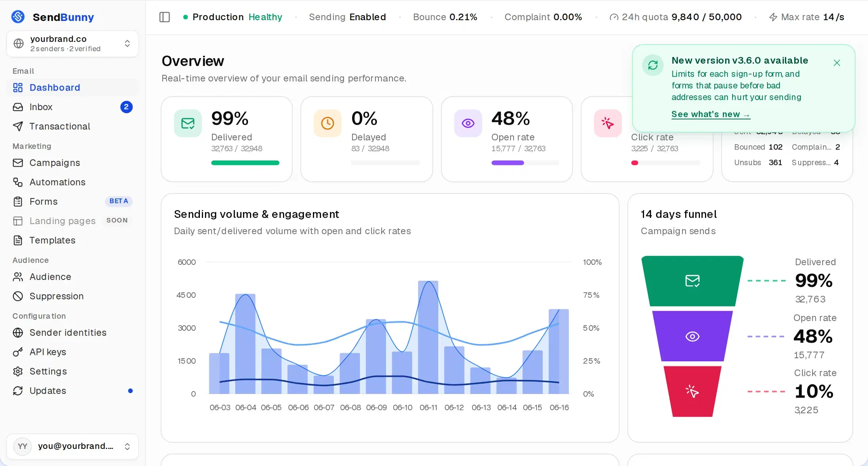Open Updates page
This screenshot has width=868, height=466.
pos(73,391)
